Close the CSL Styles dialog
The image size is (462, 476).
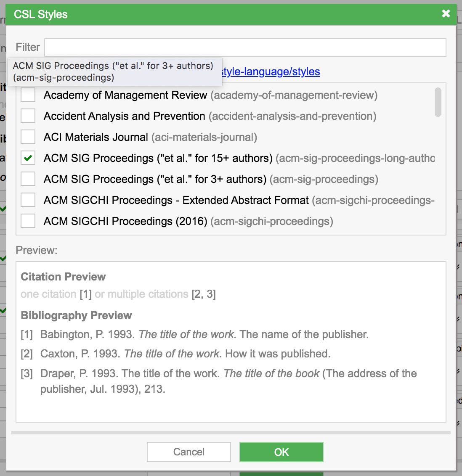click(446, 13)
